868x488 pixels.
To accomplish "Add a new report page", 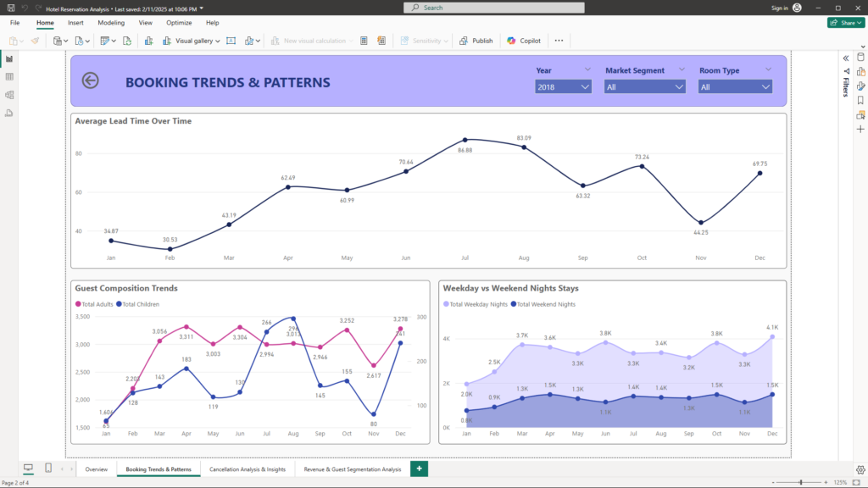I will [419, 469].
